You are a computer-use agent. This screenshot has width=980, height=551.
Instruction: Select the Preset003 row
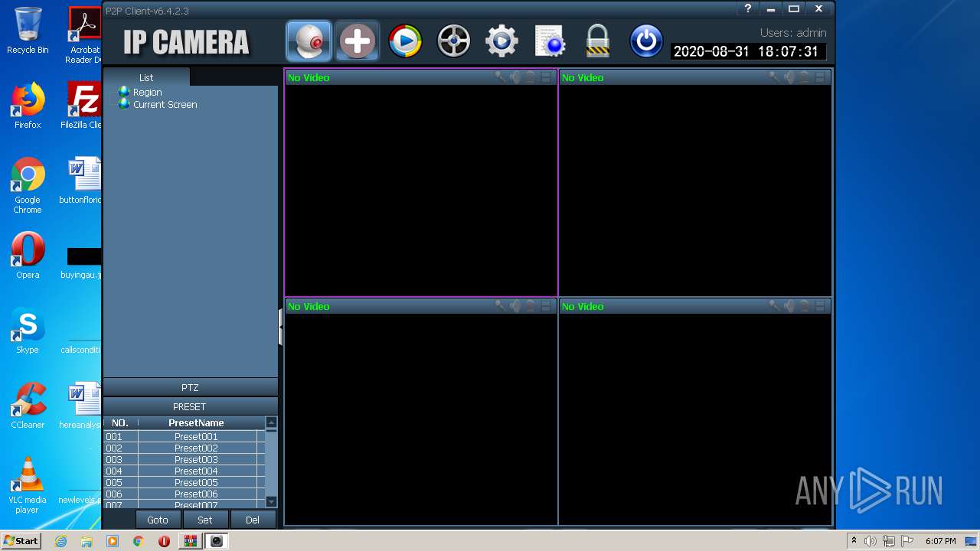(x=185, y=459)
